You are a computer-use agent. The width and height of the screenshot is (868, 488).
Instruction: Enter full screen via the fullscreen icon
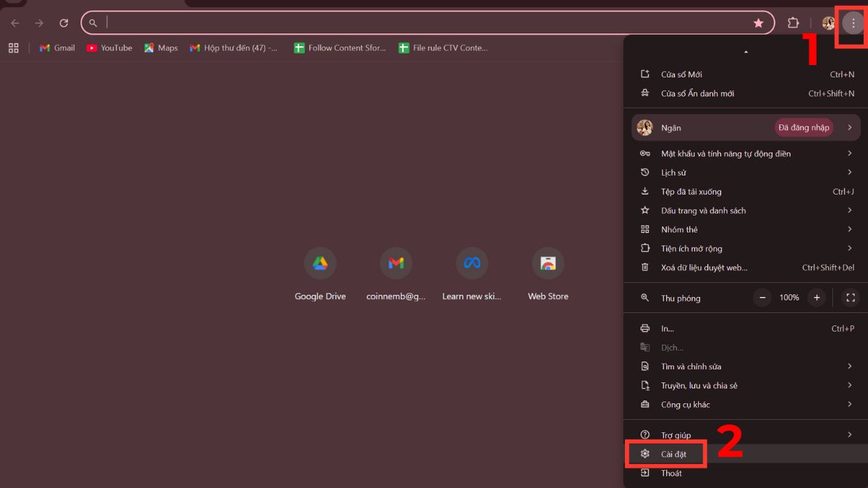tap(850, 297)
